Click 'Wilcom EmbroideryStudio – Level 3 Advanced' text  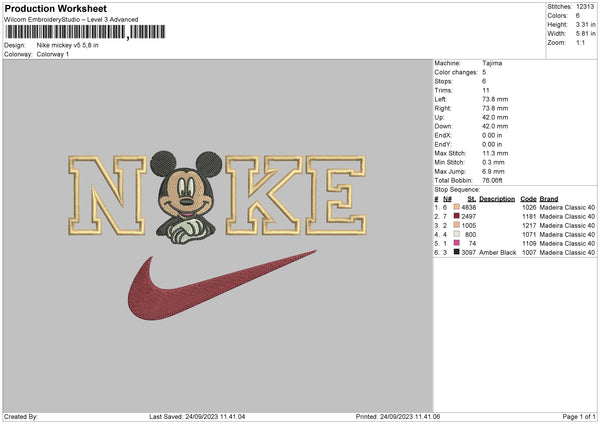coord(71,20)
